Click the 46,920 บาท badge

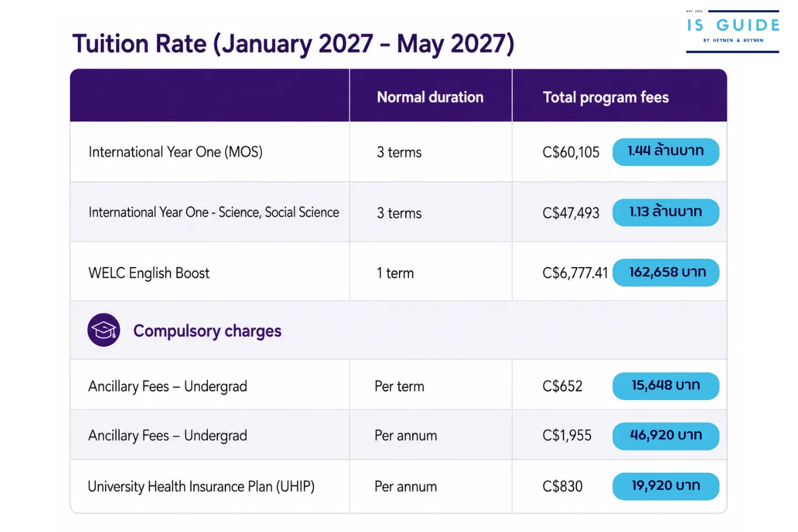(666, 436)
